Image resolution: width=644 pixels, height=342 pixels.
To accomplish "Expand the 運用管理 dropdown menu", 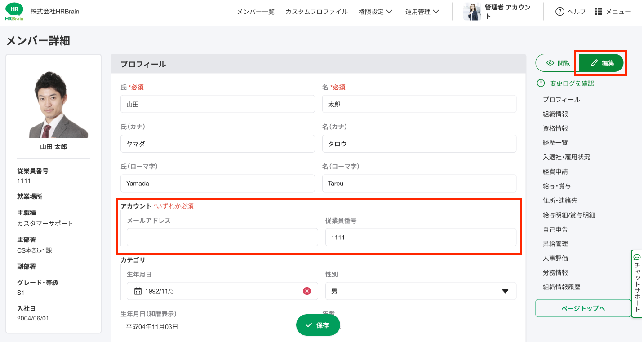I will tap(422, 12).
